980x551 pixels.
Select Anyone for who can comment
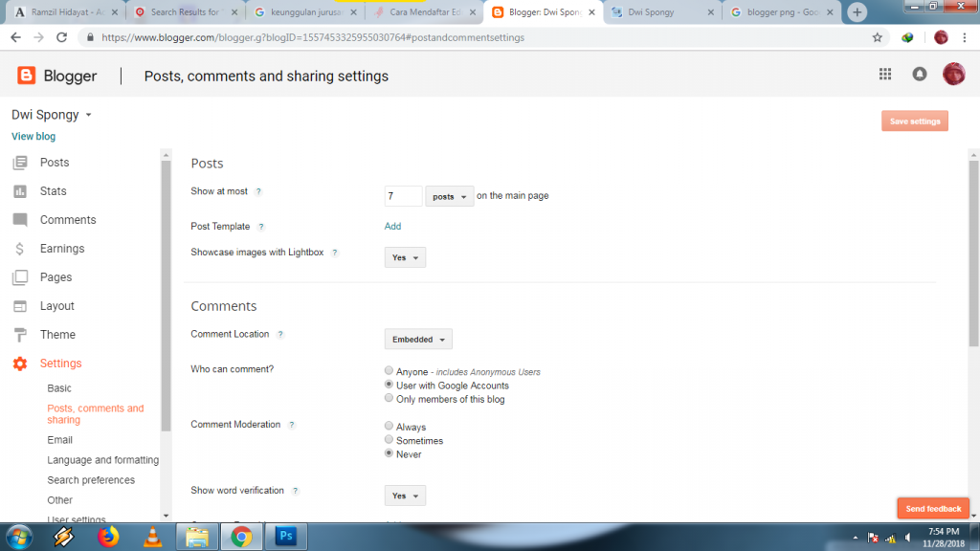[x=389, y=371]
